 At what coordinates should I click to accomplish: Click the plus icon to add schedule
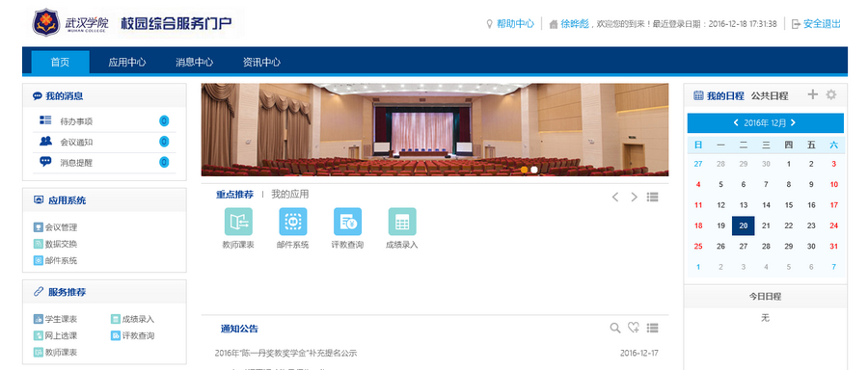(812, 94)
